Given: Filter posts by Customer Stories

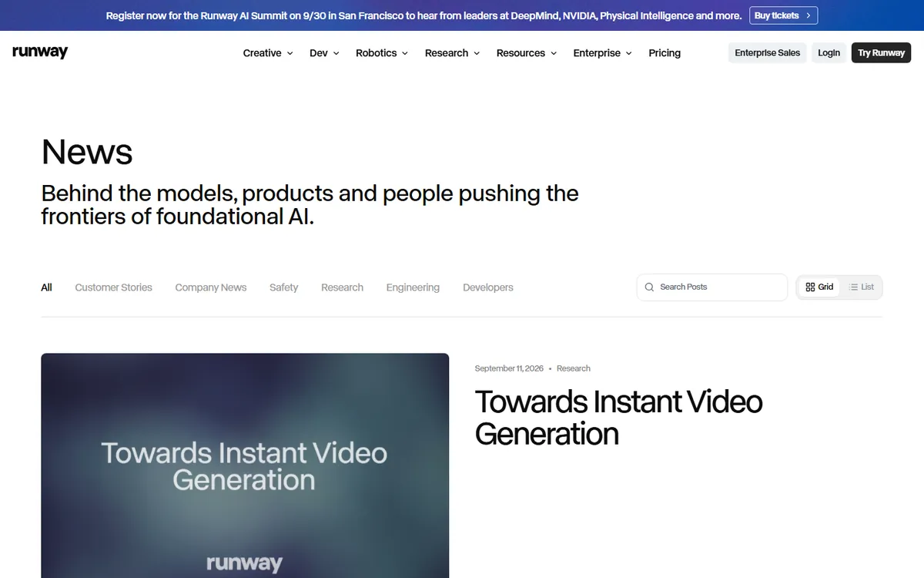Looking at the screenshot, I should click(x=113, y=287).
